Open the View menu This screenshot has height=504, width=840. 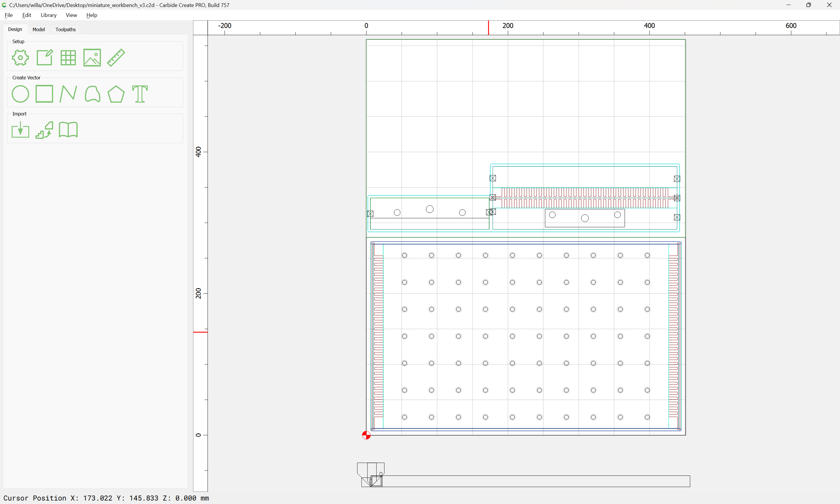71,15
